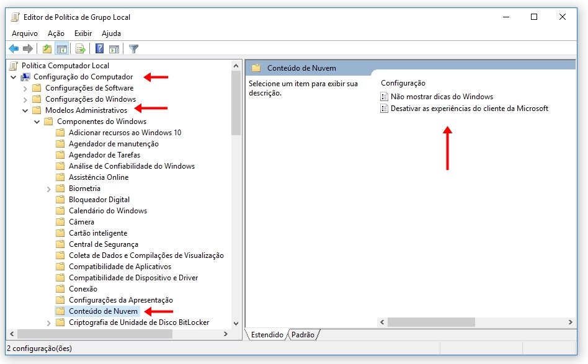Viewport: 588px width, 364px height.
Task: Select Compatibilidade de Aplicativos folder
Action: [120, 267]
